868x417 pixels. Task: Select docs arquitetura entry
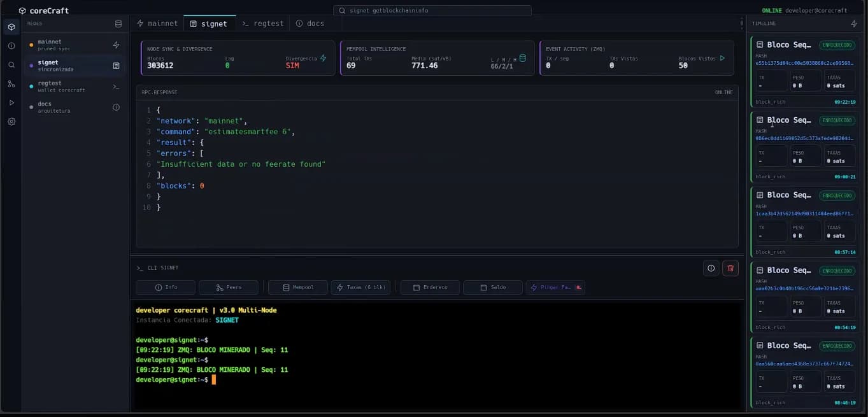(x=74, y=107)
